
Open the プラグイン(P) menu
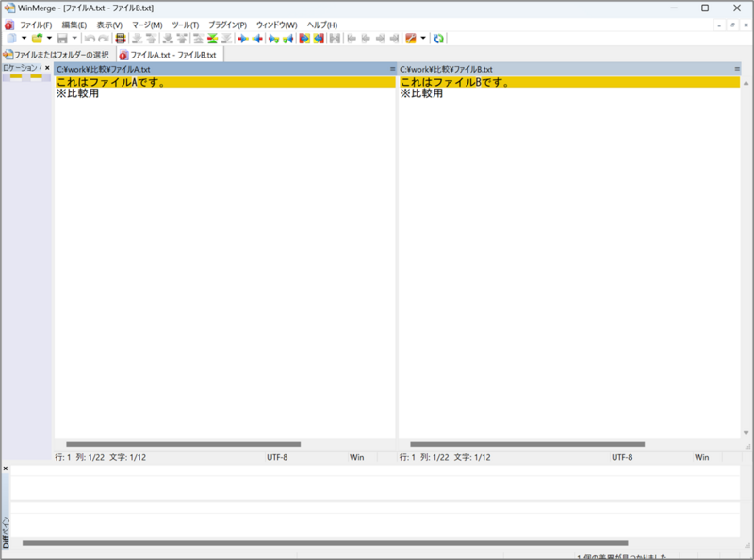point(227,25)
